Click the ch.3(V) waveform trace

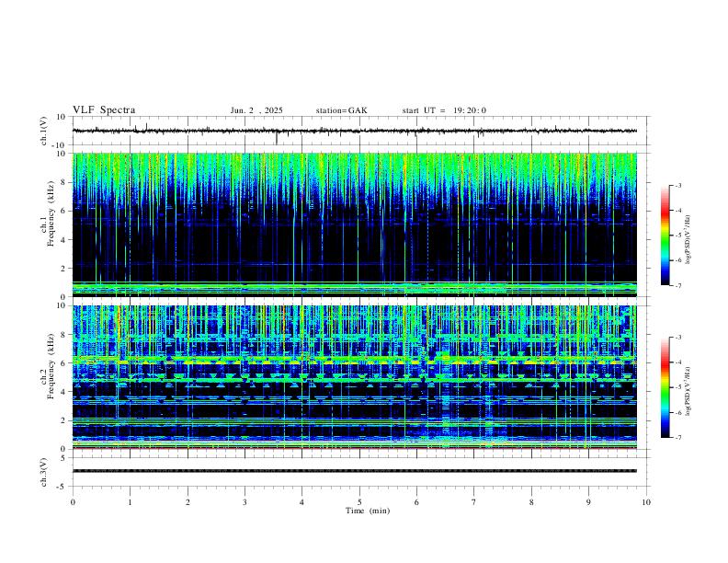pos(354,471)
